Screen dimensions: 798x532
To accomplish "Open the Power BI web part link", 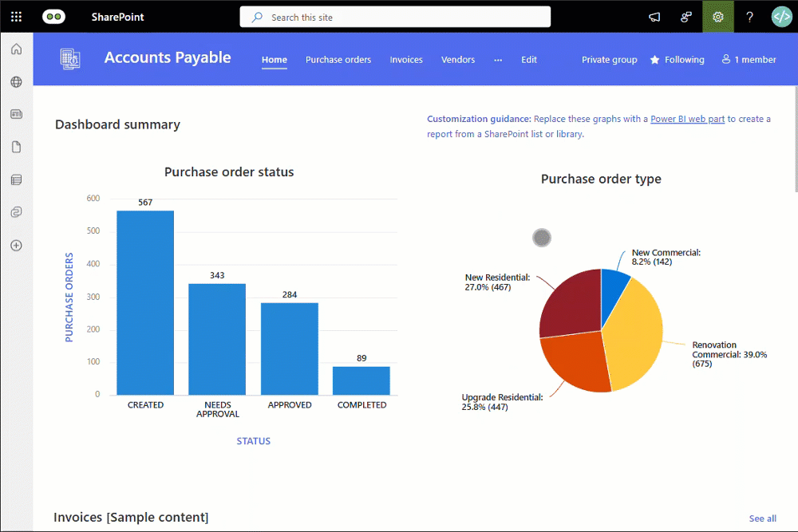I will (687, 119).
